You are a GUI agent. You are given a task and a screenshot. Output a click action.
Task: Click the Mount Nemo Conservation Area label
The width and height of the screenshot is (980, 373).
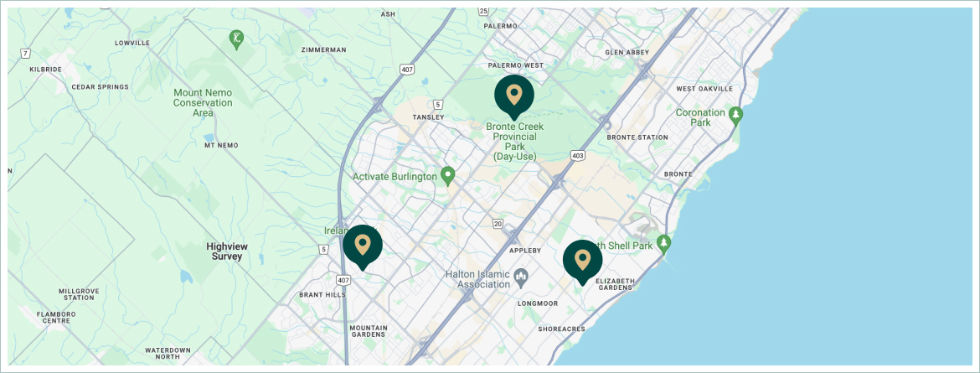coord(204,102)
